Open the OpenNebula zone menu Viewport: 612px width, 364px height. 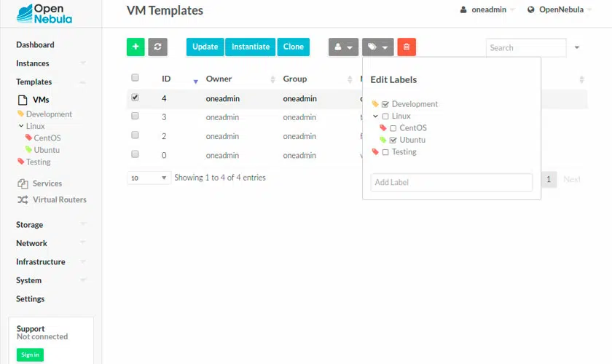(x=560, y=9)
